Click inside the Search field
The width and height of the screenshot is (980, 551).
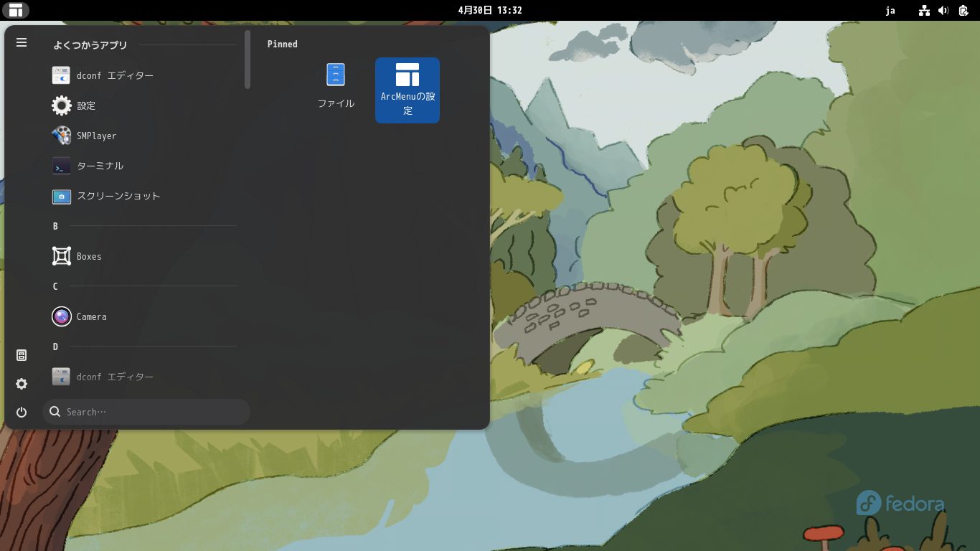(146, 411)
